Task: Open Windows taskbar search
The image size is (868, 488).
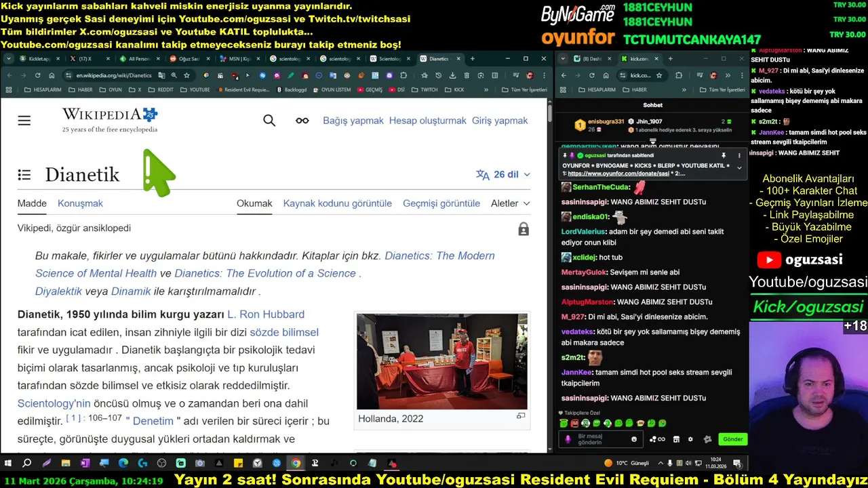Action: point(27,464)
